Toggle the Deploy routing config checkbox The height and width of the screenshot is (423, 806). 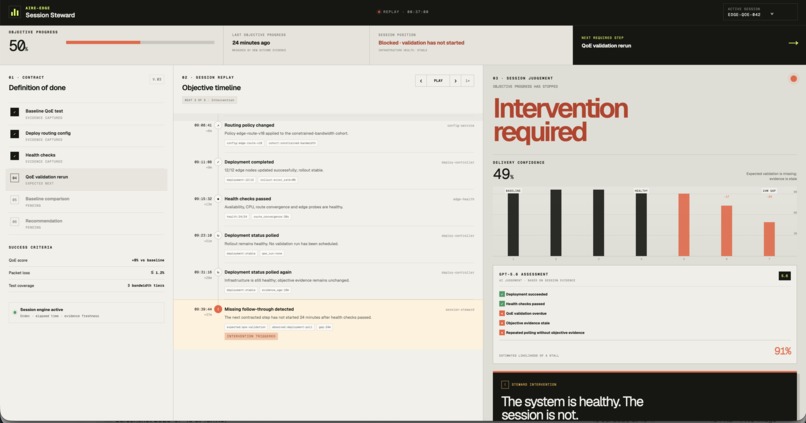click(x=14, y=134)
